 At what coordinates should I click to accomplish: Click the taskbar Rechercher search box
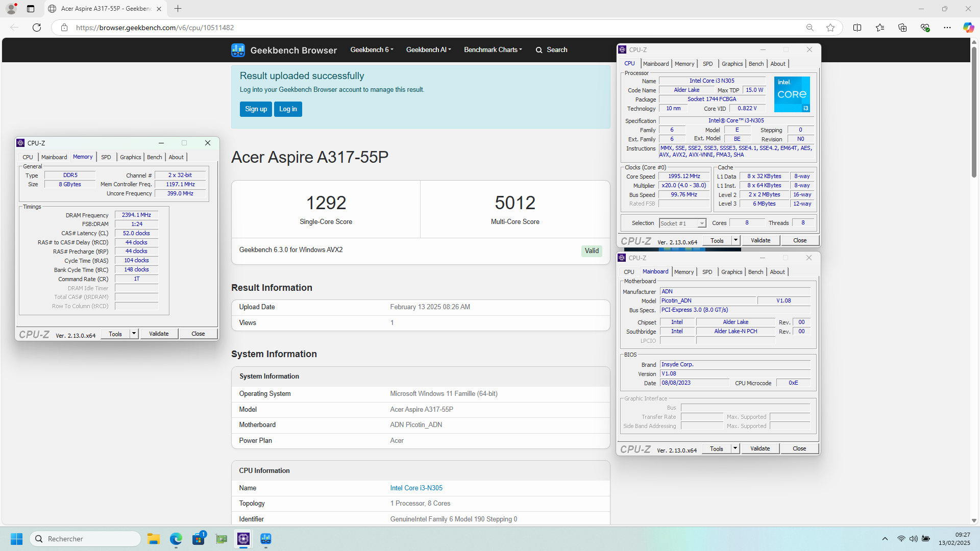click(x=85, y=539)
